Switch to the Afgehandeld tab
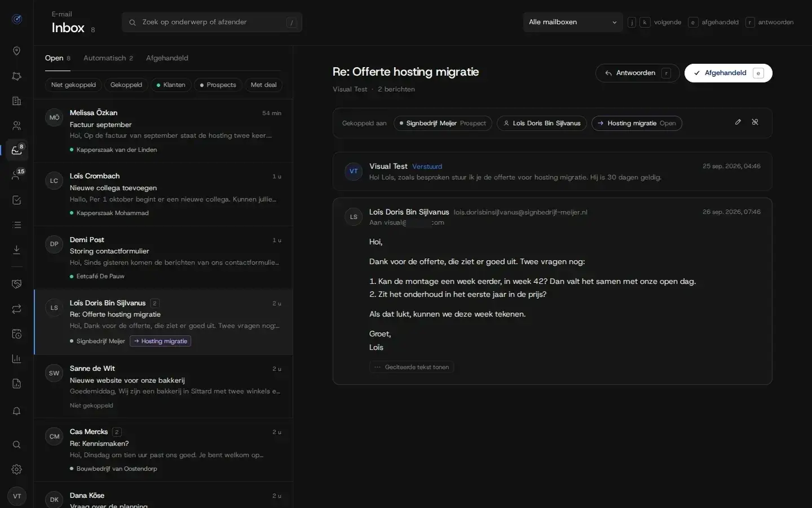Image resolution: width=812 pixels, height=508 pixels. 167,58
